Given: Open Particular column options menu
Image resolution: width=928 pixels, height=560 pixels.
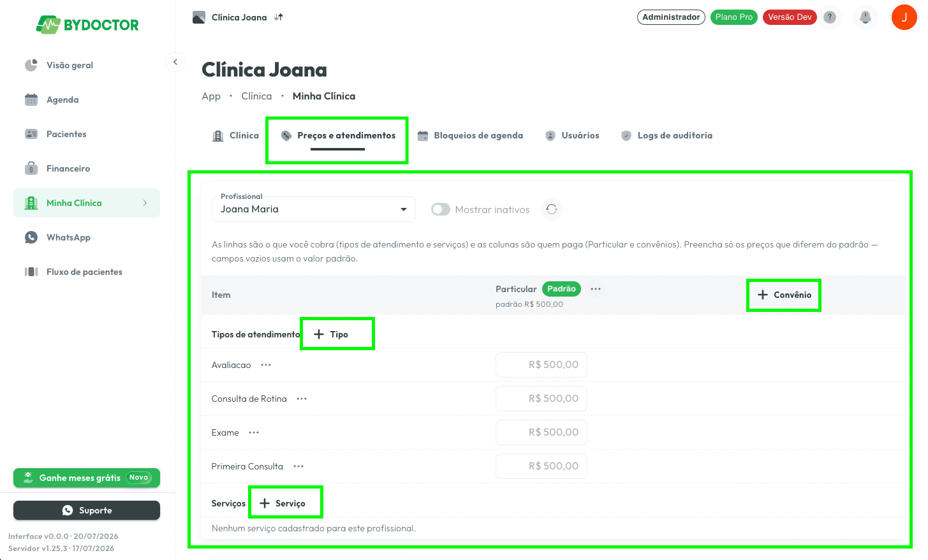Looking at the screenshot, I should click(596, 289).
